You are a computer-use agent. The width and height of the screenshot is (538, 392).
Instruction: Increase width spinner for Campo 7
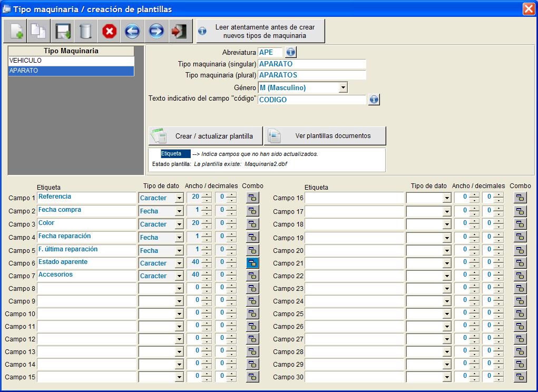[206, 273]
